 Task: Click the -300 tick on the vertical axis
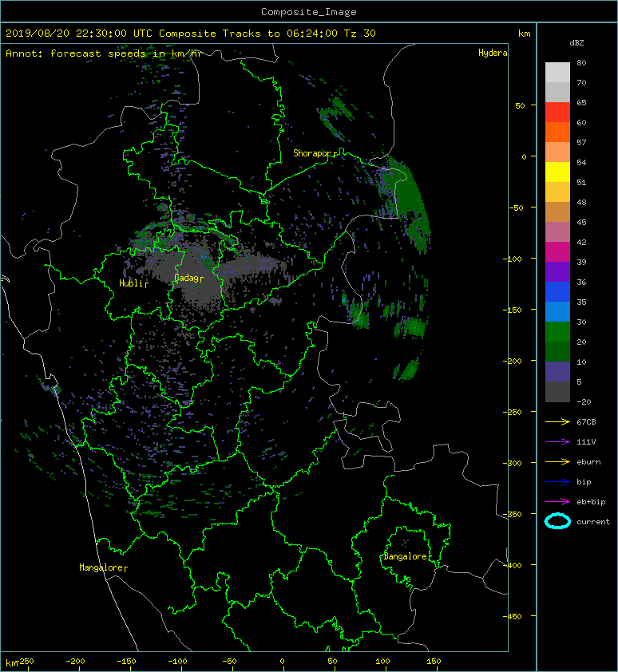512,463
